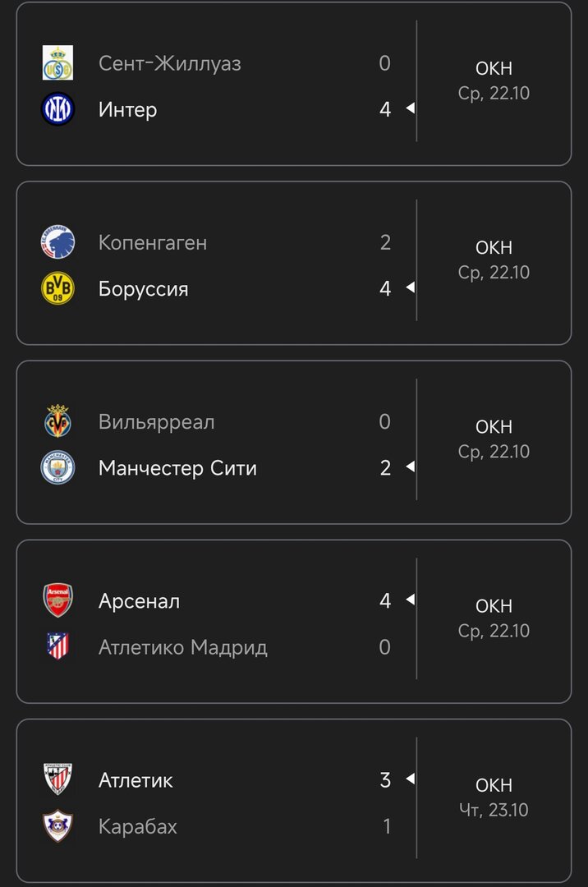Open the Карабах team name
The height and width of the screenshot is (887, 588).
pos(138,826)
